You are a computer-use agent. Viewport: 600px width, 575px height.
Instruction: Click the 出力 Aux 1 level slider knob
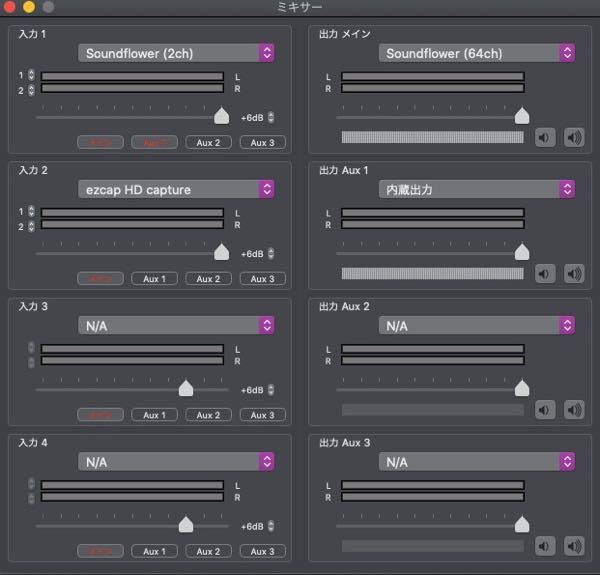point(522,252)
